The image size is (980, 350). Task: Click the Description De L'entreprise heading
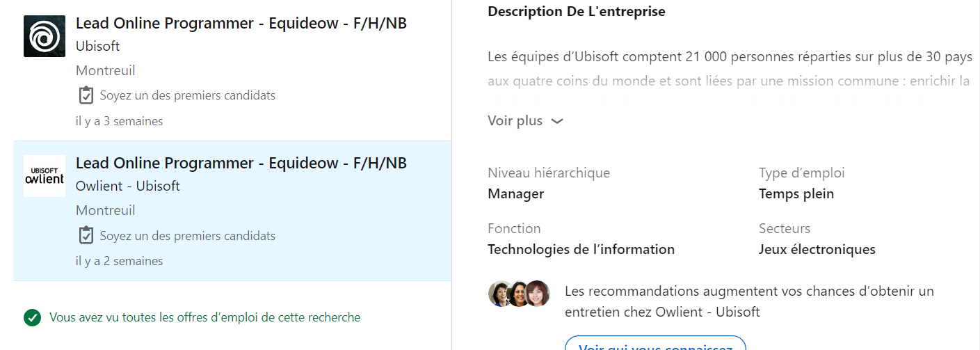pos(576,11)
